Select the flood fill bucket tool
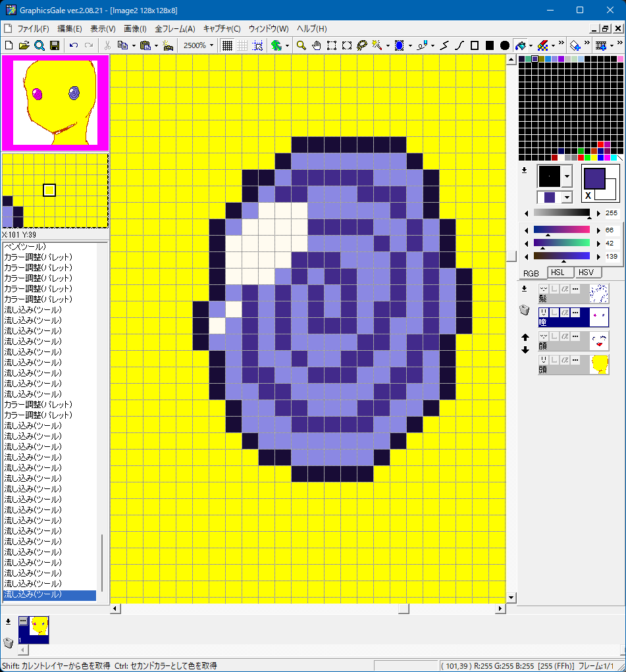Screen dimensions: 626x672 [x=520, y=45]
